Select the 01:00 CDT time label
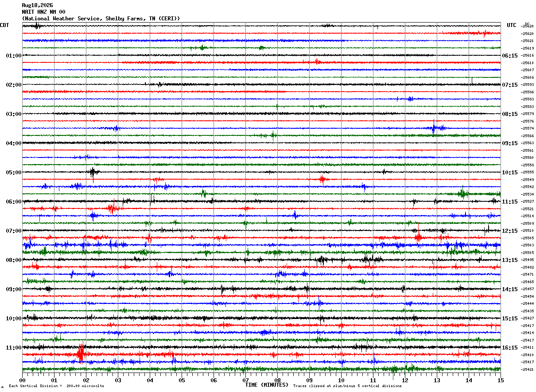 tap(14, 56)
